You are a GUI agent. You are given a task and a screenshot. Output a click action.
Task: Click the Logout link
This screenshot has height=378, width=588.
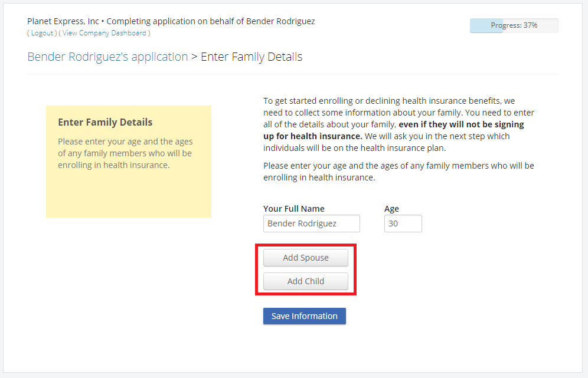pyautogui.click(x=43, y=33)
